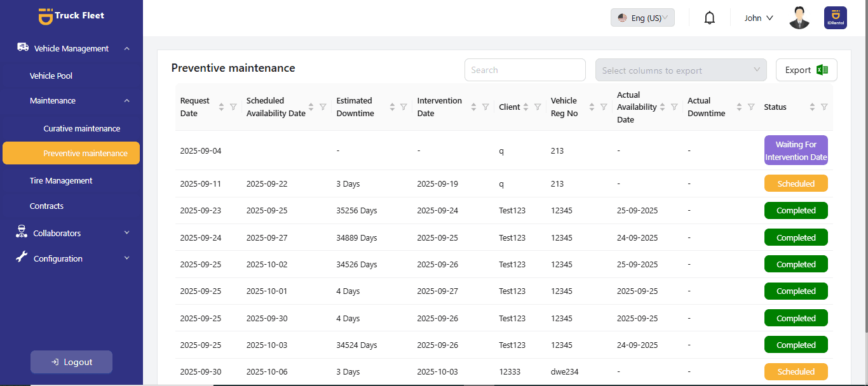Click intervention date 2025-10-03
This screenshot has width=868, height=386.
(437, 371)
